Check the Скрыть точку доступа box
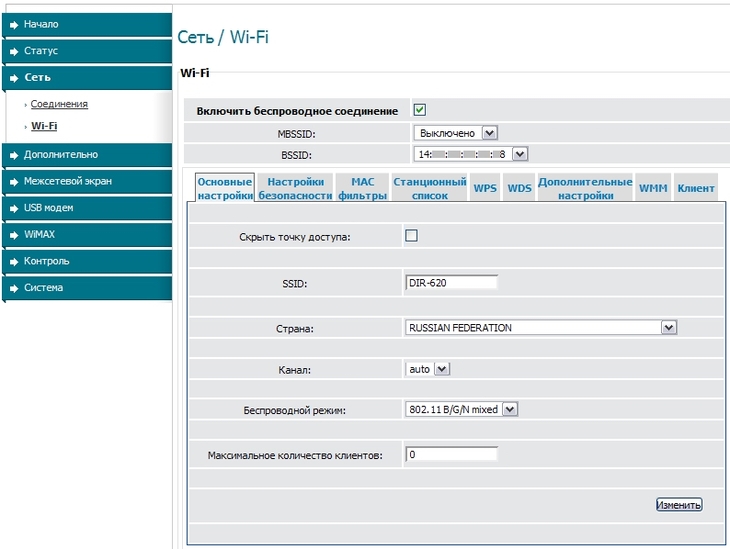Viewport: 730px width, 549px height. tap(412, 236)
